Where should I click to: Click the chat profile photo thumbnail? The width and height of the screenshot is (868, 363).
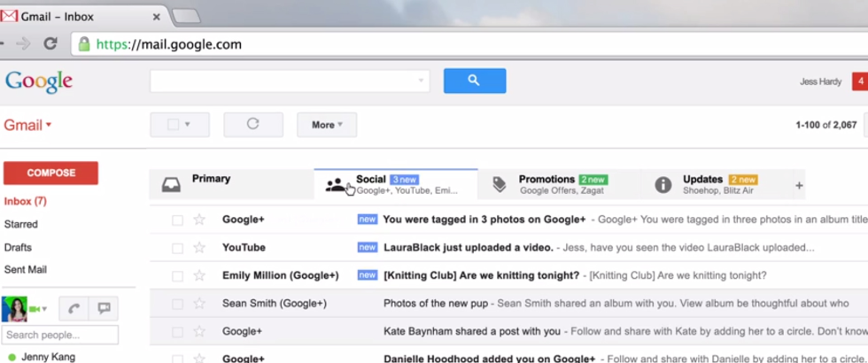pyautogui.click(x=14, y=309)
